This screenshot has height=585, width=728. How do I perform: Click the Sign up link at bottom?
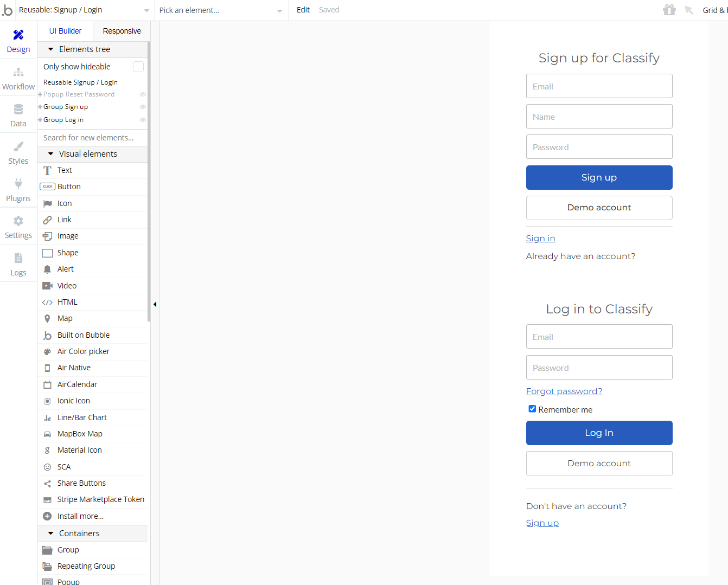coord(542,523)
